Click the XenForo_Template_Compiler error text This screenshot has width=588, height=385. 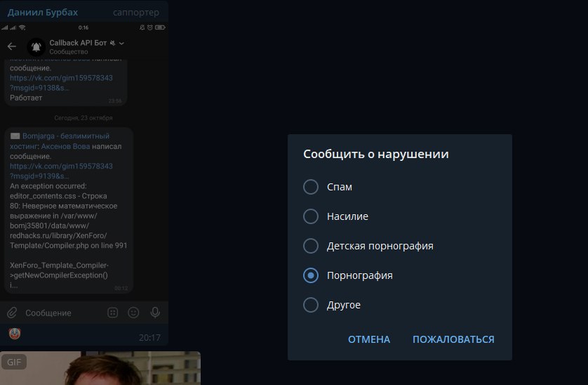[59, 270]
